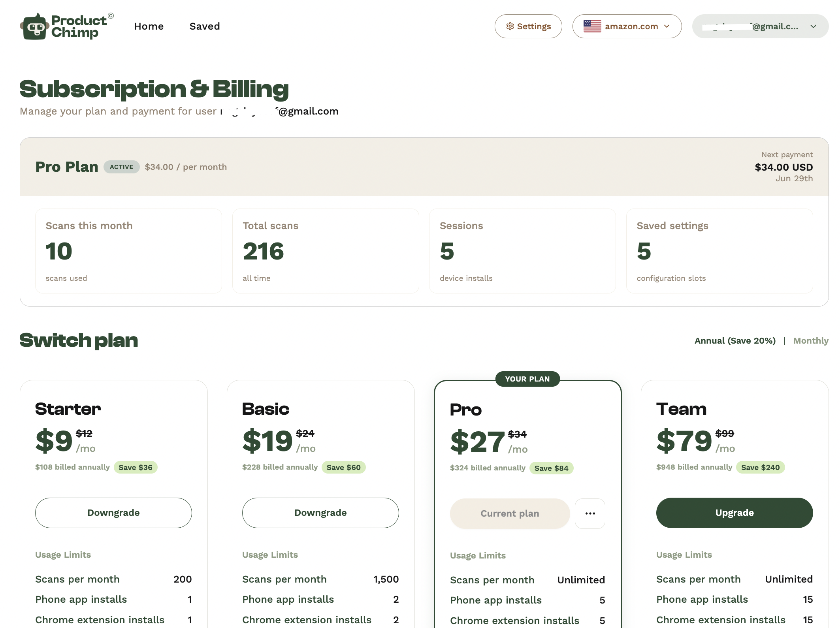Image resolution: width=840 pixels, height=628 pixels.
Task: Open the Pro plan three-dots menu
Action: point(590,513)
